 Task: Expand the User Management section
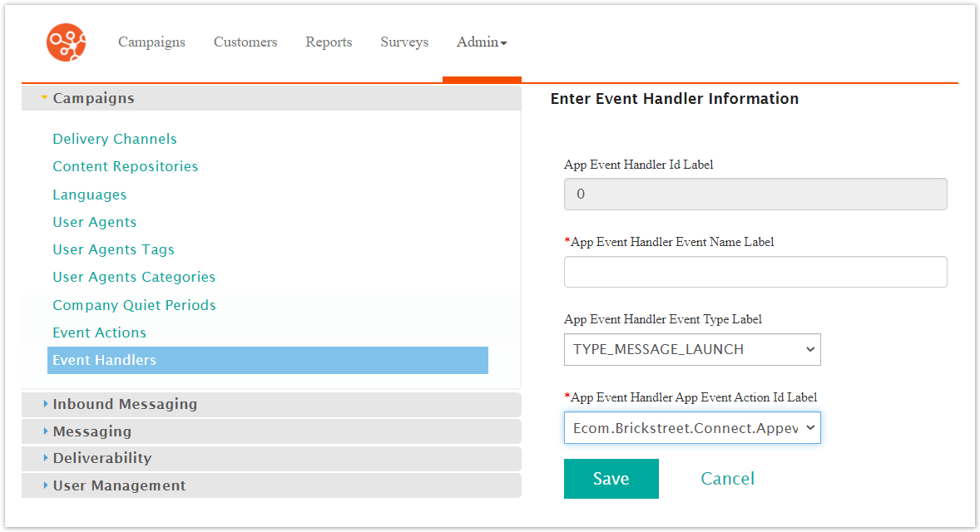271,485
